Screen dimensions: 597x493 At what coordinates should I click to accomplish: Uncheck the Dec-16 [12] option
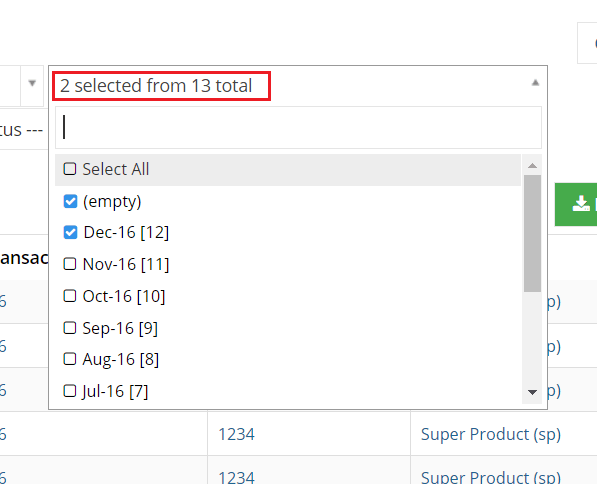70,232
